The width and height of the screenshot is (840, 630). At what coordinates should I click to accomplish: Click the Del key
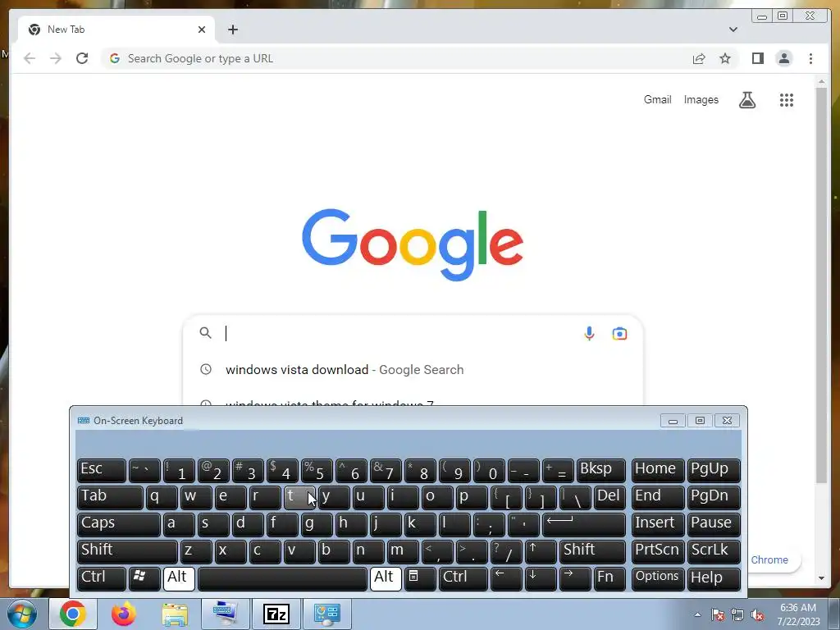pos(609,497)
